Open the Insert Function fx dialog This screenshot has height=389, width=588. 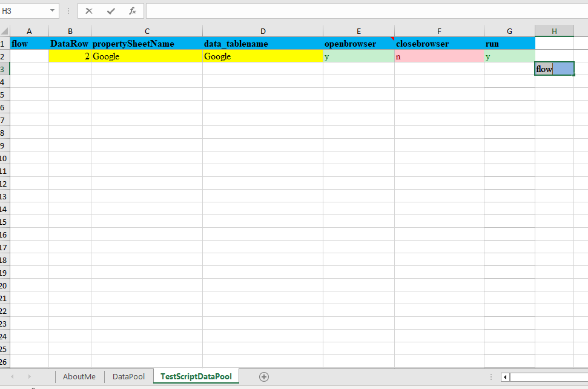coord(132,11)
